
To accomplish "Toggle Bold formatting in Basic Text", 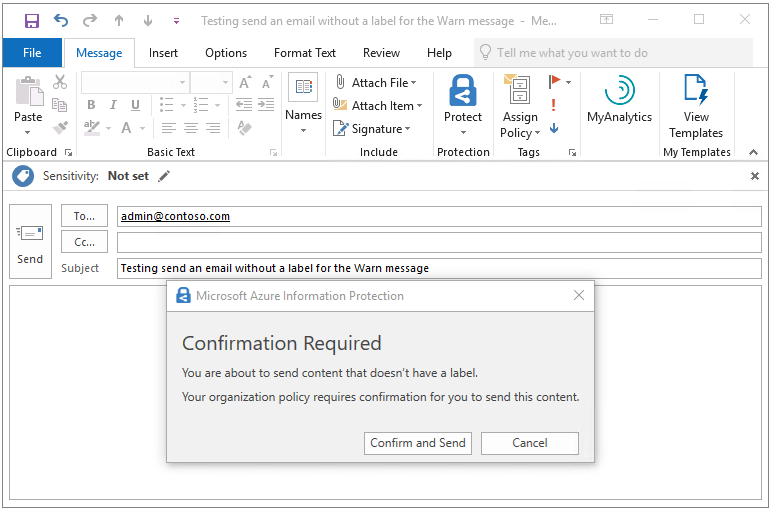I will [x=91, y=105].
